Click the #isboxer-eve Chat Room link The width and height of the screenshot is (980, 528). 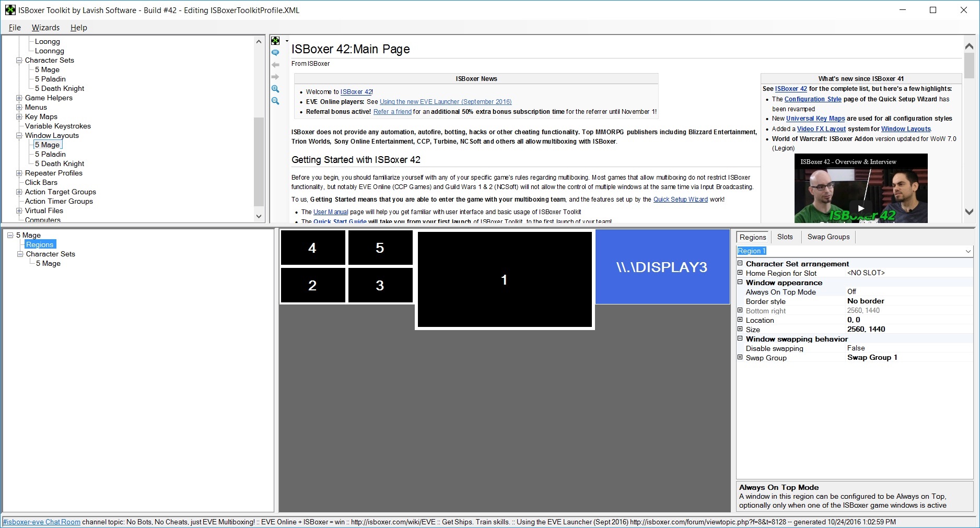coord(42,522)
